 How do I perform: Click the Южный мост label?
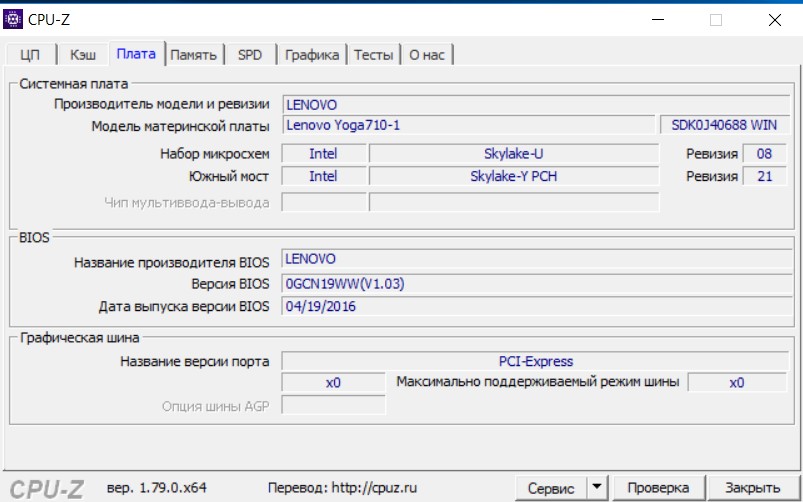pyautogui.click(x=228, y=177)
